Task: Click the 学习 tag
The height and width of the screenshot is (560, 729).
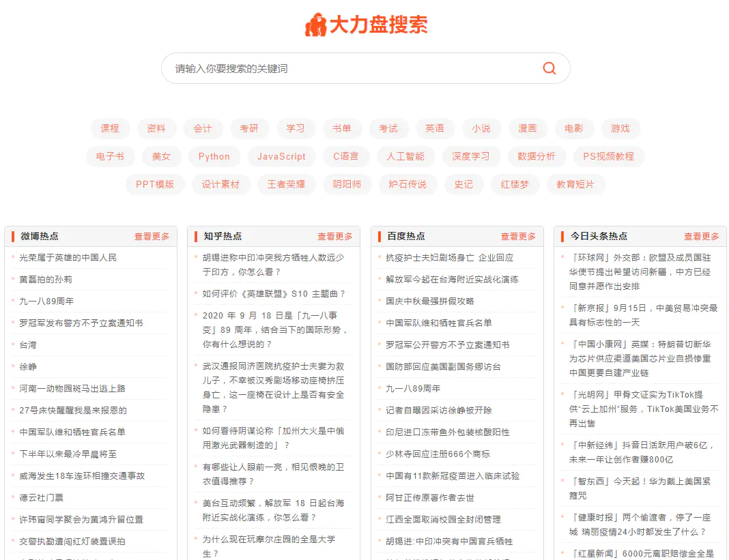Action: pyautogui.click(x=296, y=128)
